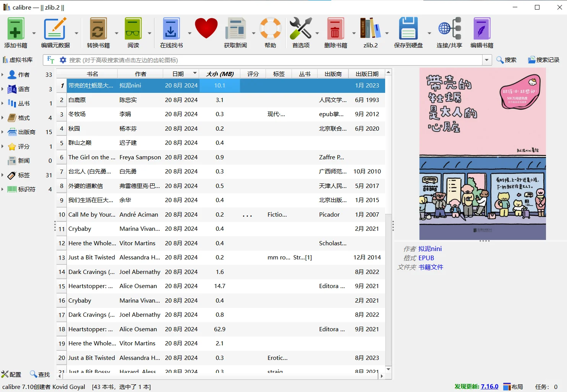Open dropdown arrow next to 删除书籍
567x392 pixels.
click(353, 33)
